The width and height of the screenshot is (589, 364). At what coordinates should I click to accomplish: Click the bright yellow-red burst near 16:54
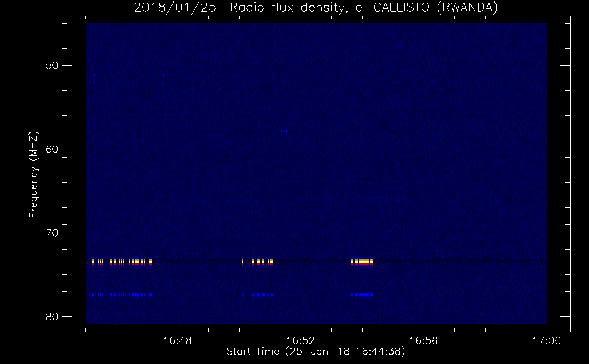(x=363, y=262)
